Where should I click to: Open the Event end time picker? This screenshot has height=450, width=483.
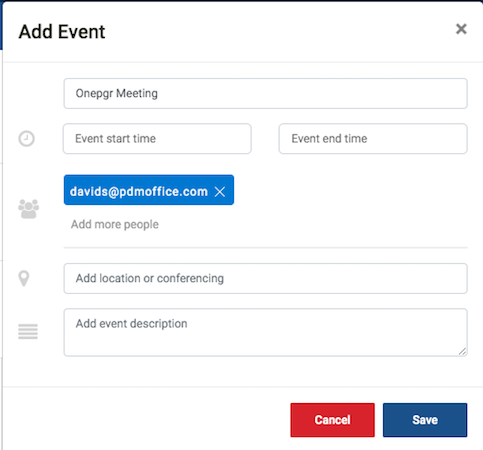coord(373,139)
